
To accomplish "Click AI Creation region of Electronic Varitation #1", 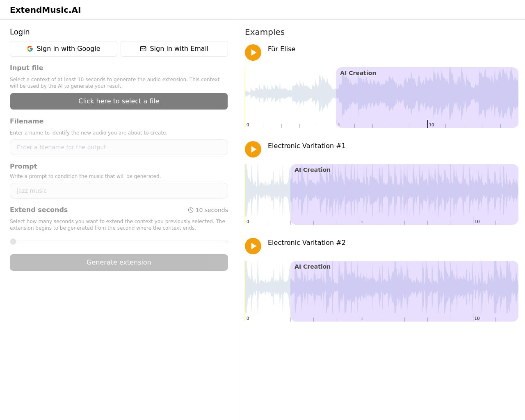I will 404,194.
